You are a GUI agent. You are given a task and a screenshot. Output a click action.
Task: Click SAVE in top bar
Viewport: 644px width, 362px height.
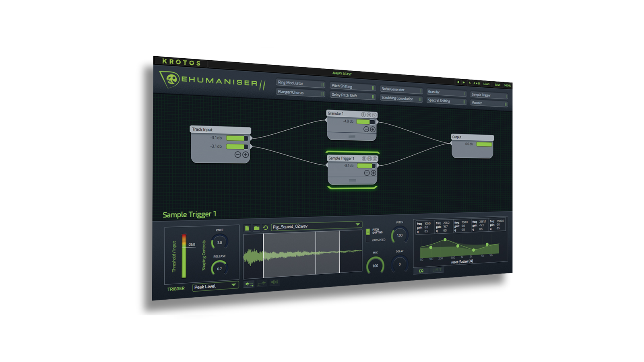point(498,85)
